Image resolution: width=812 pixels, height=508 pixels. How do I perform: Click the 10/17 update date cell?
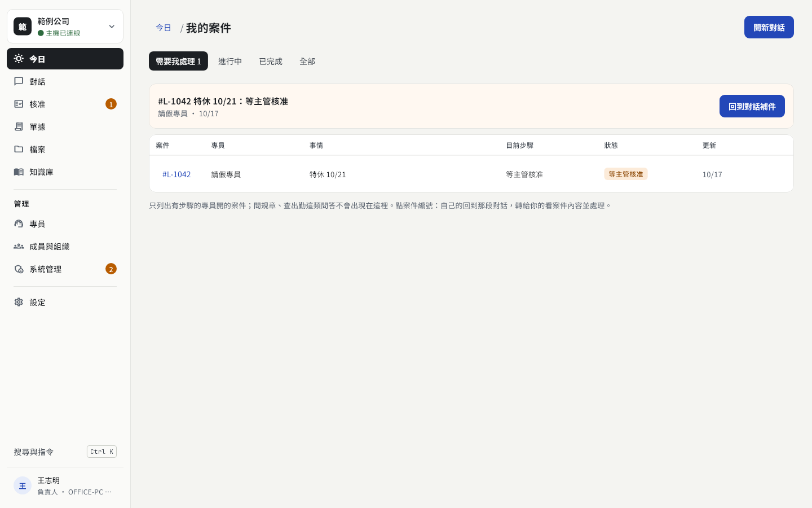pyautogui.click(x=712, y=174)
